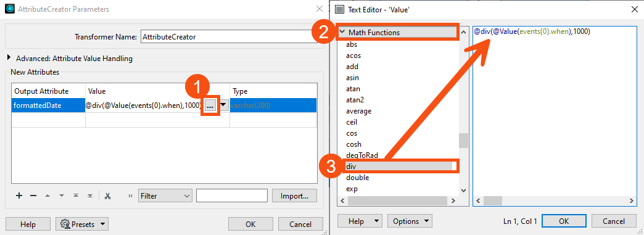Viewport: 644px width, 235px height.
Task: Move attribute row to top
Action: click(x=76, y=196)
